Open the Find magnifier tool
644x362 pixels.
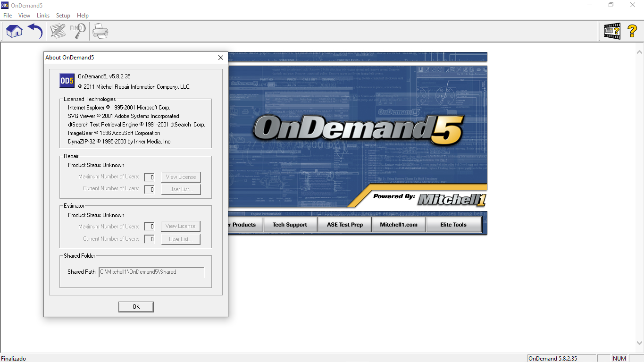click(78, 31)
